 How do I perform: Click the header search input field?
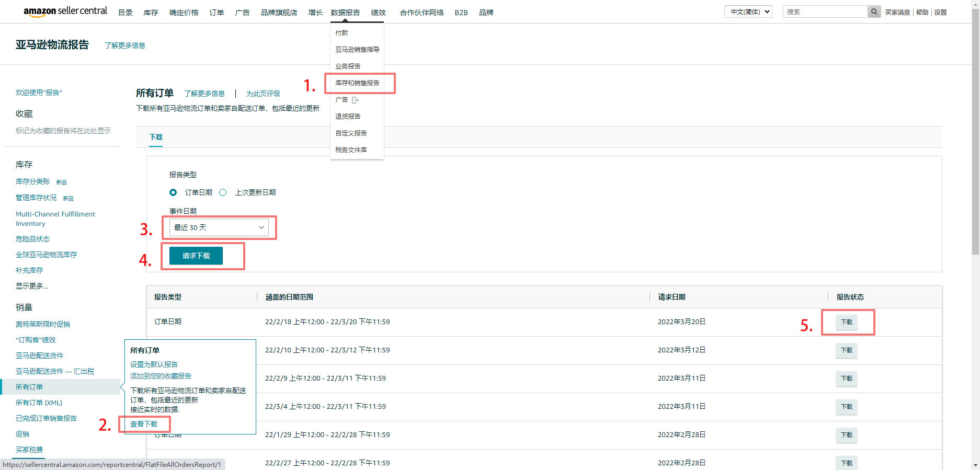[825, 12]
